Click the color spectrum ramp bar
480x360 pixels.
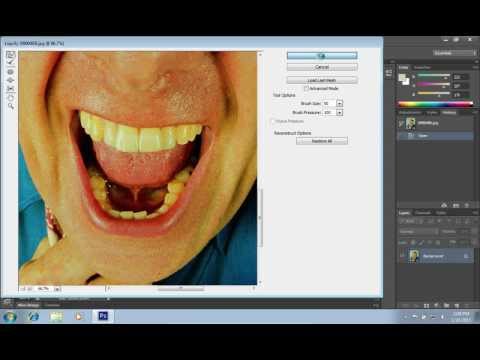click(436, 104)
